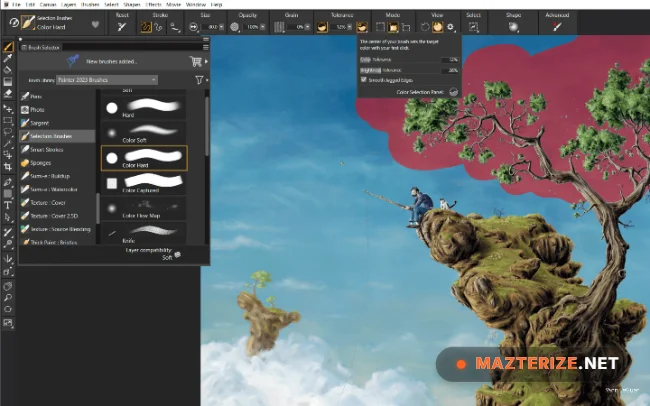Choose the Selection Brushes category
Image resolution: width=650 pixels, height=406 pixels.
point(58,136)
